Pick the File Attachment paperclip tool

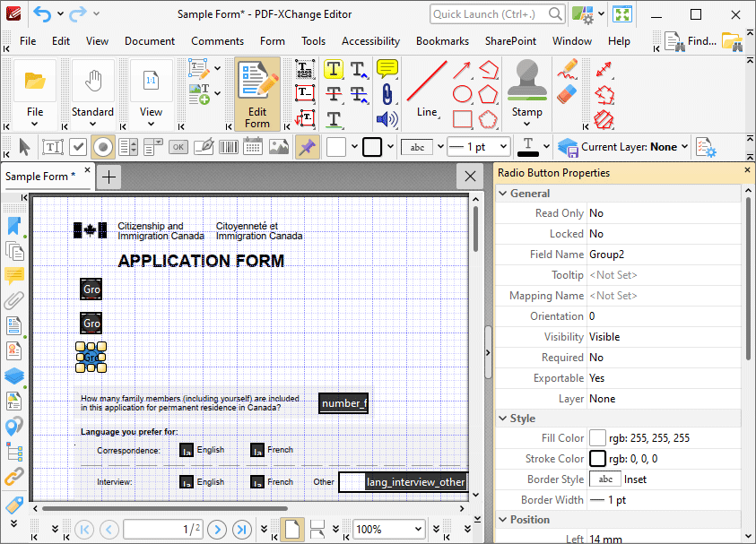[x=387, y=94]
